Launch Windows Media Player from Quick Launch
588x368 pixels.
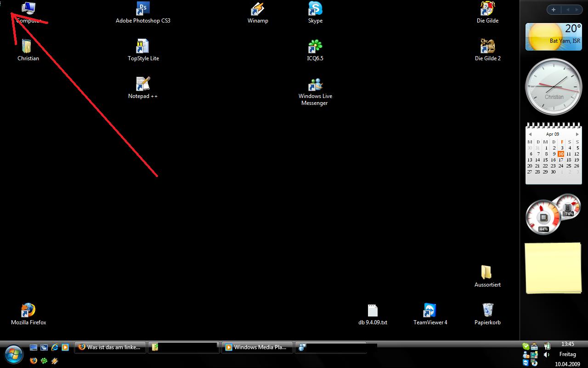pos(65,348)
